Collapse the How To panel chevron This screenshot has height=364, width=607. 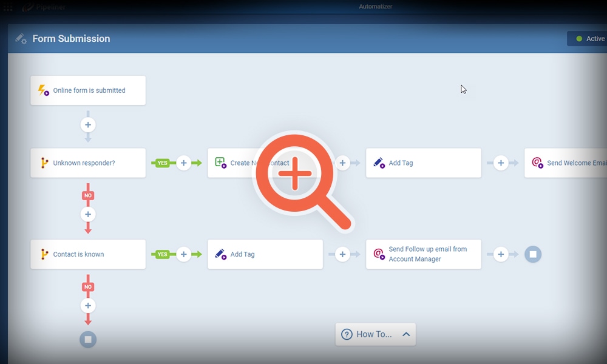[407, 334]
